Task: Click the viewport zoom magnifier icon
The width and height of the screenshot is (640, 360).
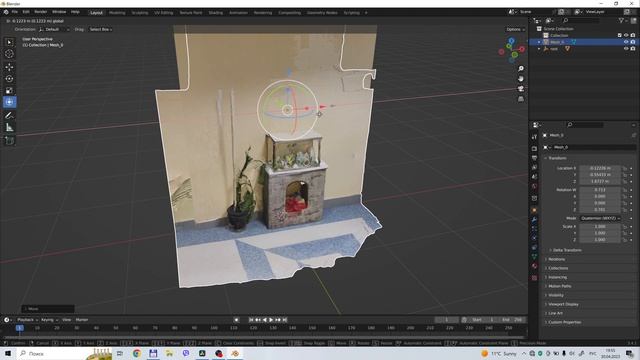Action: click(x=521, y=69)
